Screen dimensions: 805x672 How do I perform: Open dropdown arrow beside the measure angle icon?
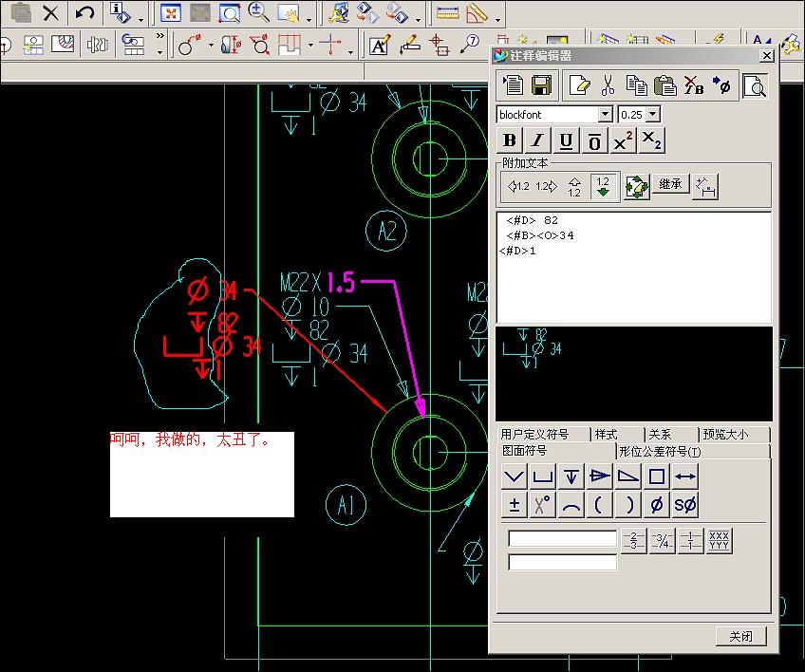(497, 20)
